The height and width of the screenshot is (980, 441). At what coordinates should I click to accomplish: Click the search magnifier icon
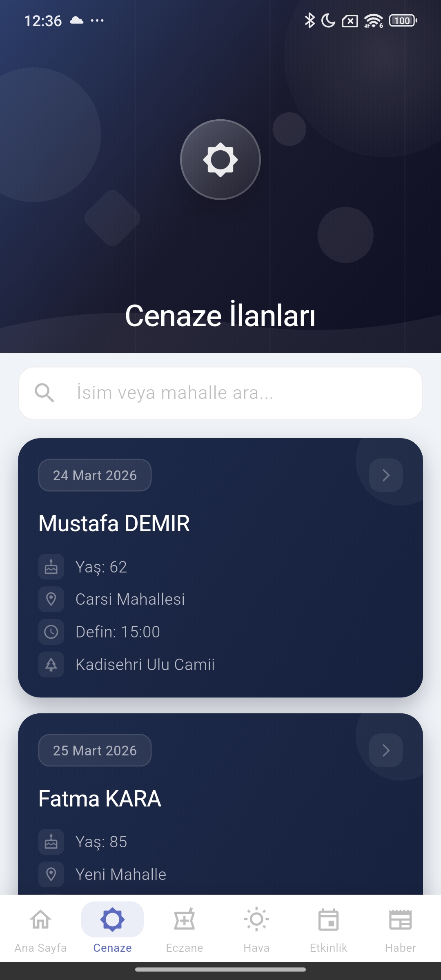(45, 393)
